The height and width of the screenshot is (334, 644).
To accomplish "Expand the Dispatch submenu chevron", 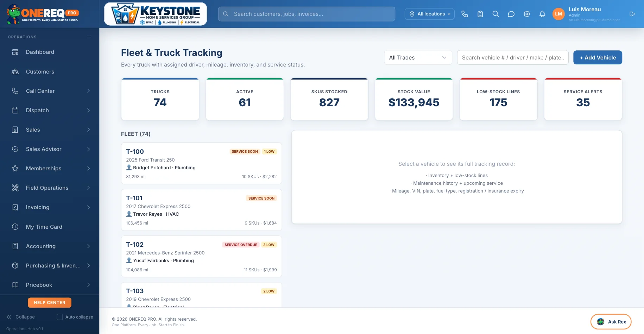I will [x=88, y=110].
